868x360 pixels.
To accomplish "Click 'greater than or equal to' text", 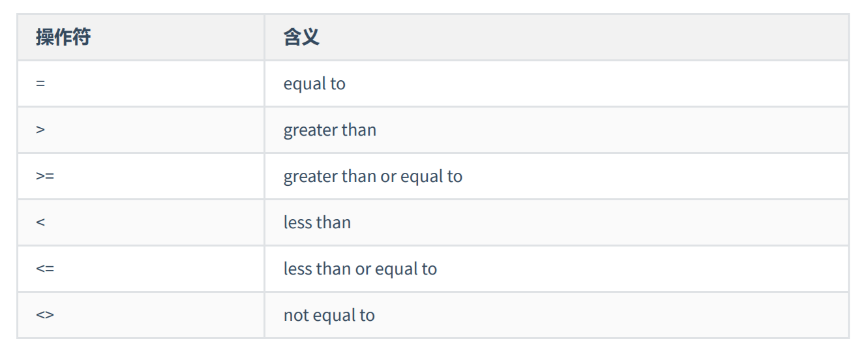I will click(373, 177).
